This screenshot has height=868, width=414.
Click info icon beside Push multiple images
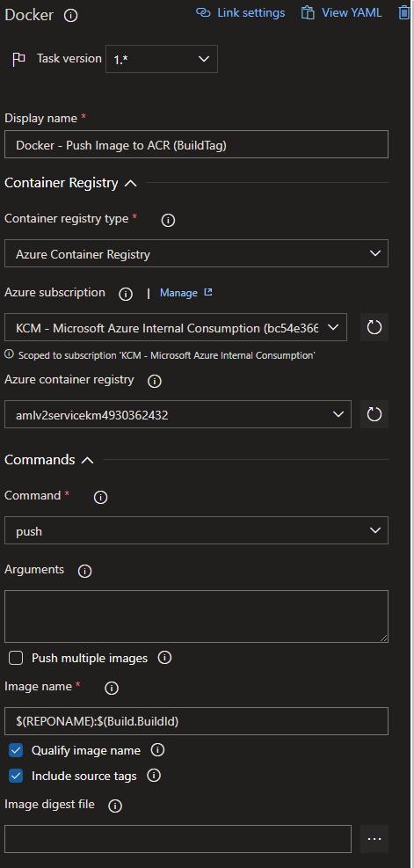(164, 657)
